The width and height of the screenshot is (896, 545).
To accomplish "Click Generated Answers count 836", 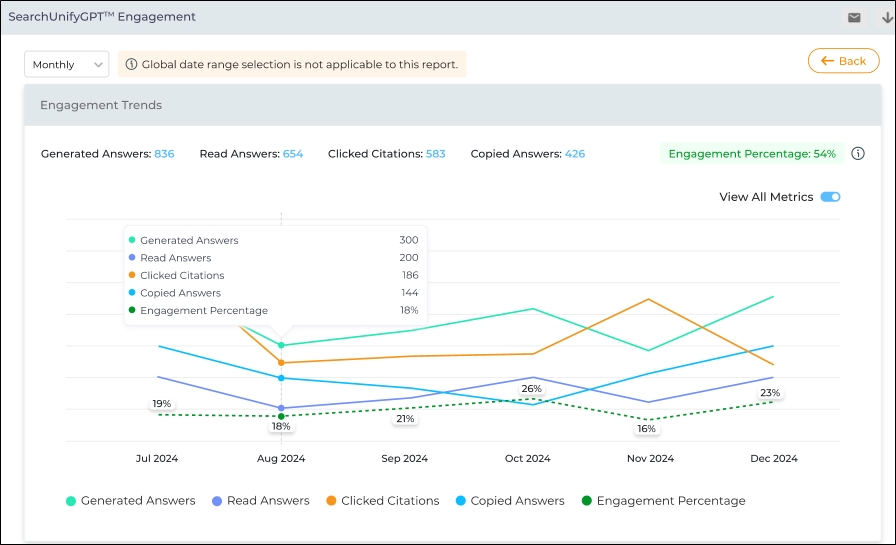I will (164, 154).
